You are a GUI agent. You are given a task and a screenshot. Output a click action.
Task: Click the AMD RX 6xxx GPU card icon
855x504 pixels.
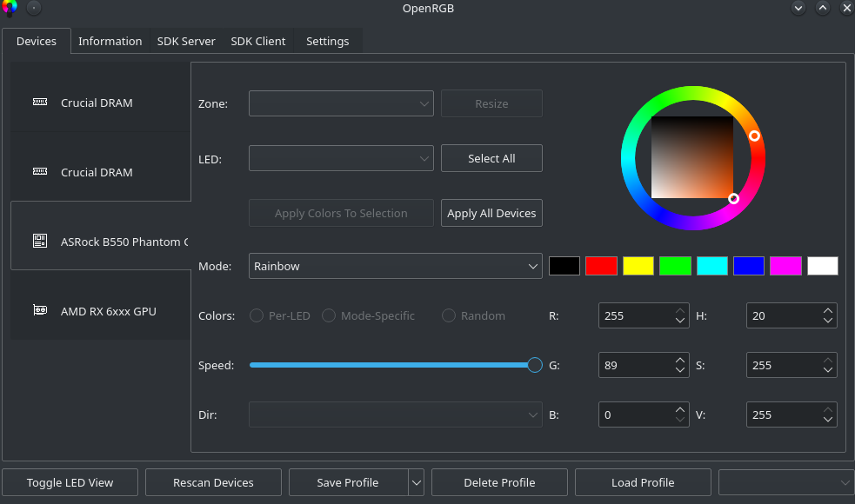pos(40,310)
